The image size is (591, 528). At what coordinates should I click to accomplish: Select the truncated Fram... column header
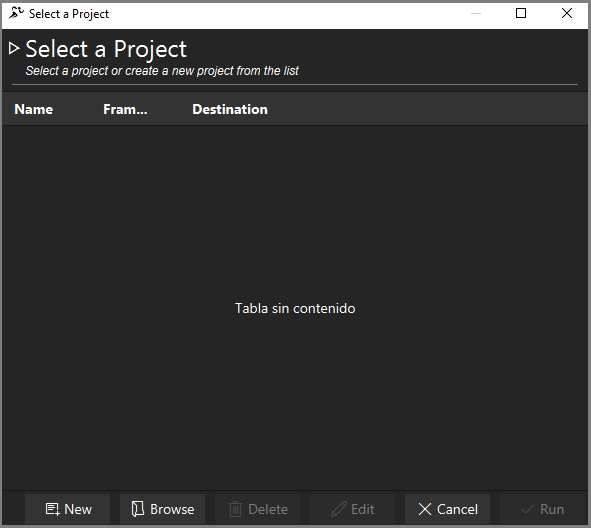(125, 109)
